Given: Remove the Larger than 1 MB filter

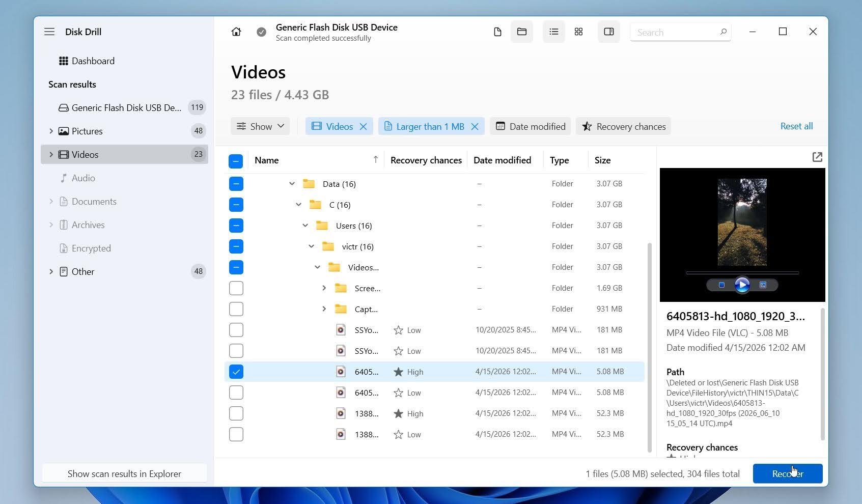Looking at the screenshot, I should pos(475,127).
